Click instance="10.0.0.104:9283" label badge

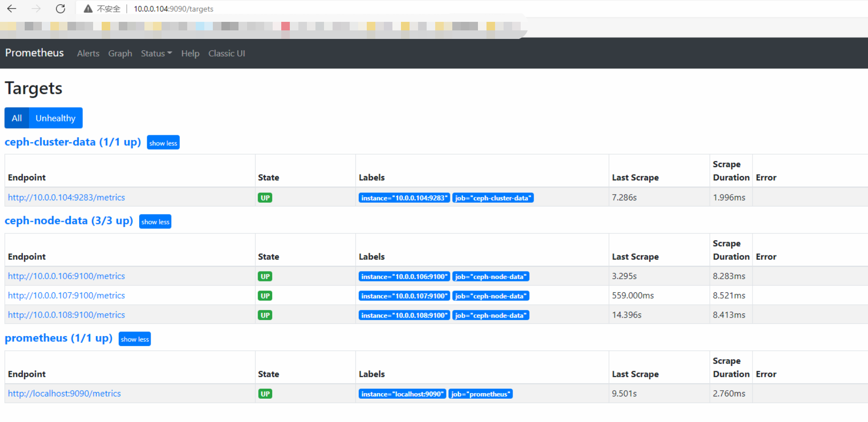tap(404, 197)
